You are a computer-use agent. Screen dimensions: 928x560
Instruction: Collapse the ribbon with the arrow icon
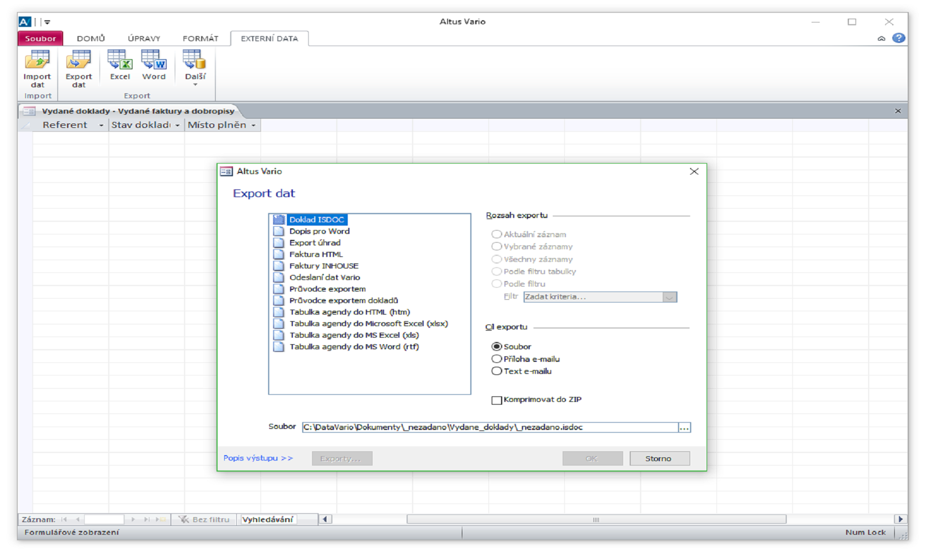pos(881,38)
